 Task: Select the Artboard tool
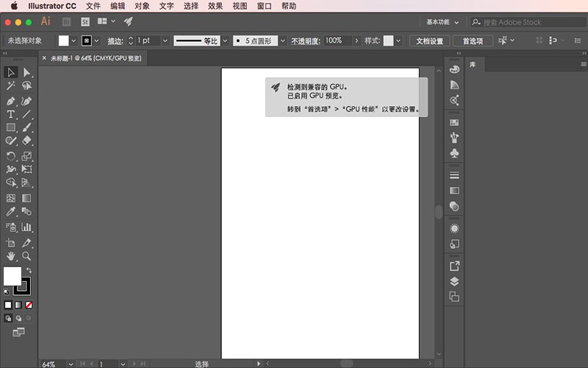[x=11, y=243]
